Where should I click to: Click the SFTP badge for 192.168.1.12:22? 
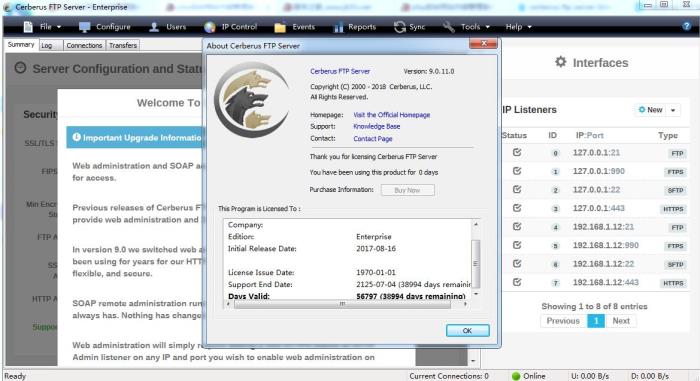coord(675,264)
